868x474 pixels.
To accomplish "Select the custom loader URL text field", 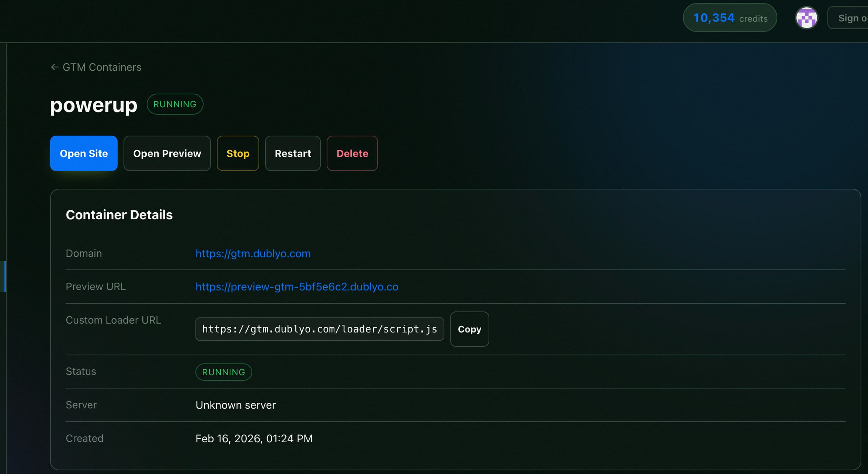I will [319, 329].
